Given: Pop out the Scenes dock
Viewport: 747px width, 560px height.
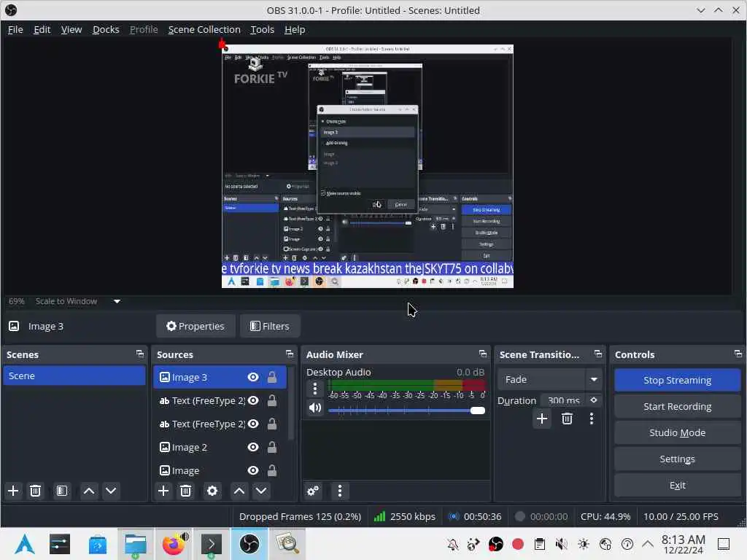Looking at the screenshot, I should click(x=139, y=354).
